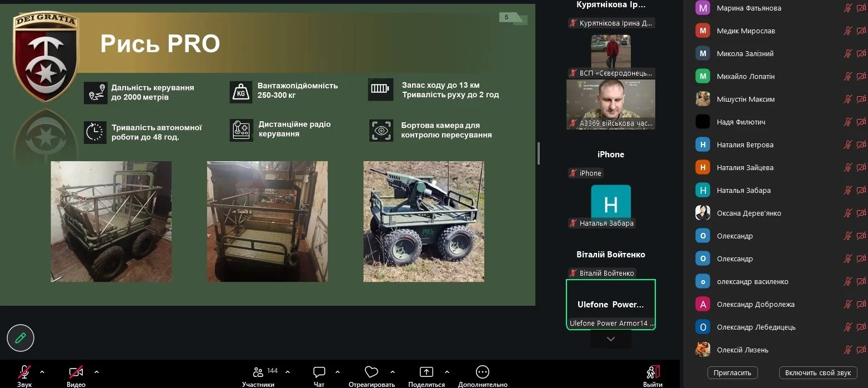Expand the arrow next to Участники

[288, 372]
